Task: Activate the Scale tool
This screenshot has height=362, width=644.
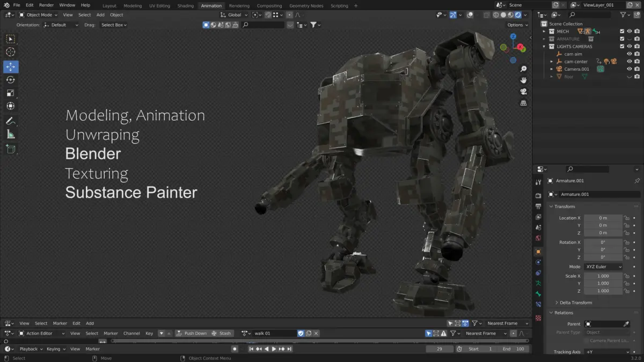Action: click(x=11, y=93)
